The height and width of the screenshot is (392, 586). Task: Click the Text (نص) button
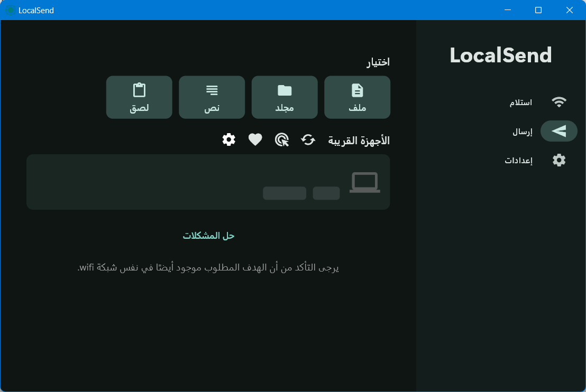pos(212,97)
